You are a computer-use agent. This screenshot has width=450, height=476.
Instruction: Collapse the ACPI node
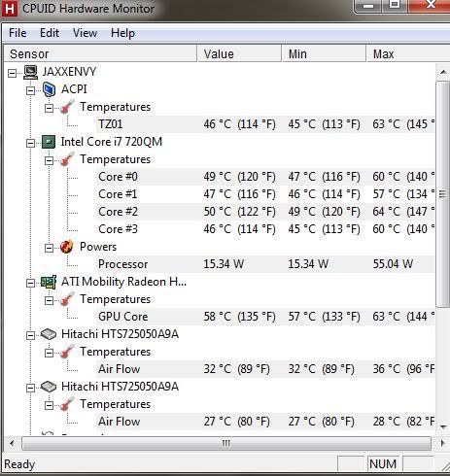(x=30, y=90)
